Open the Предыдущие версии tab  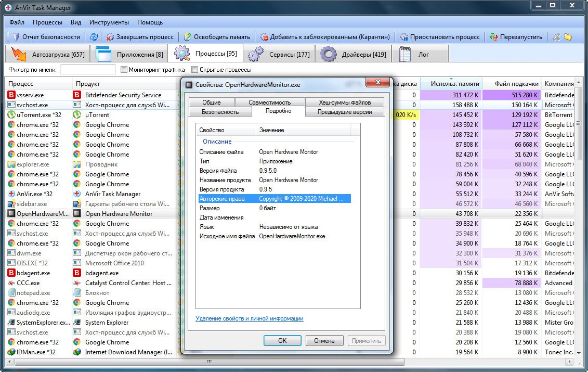pyautogui.click(x=345, y=112)
